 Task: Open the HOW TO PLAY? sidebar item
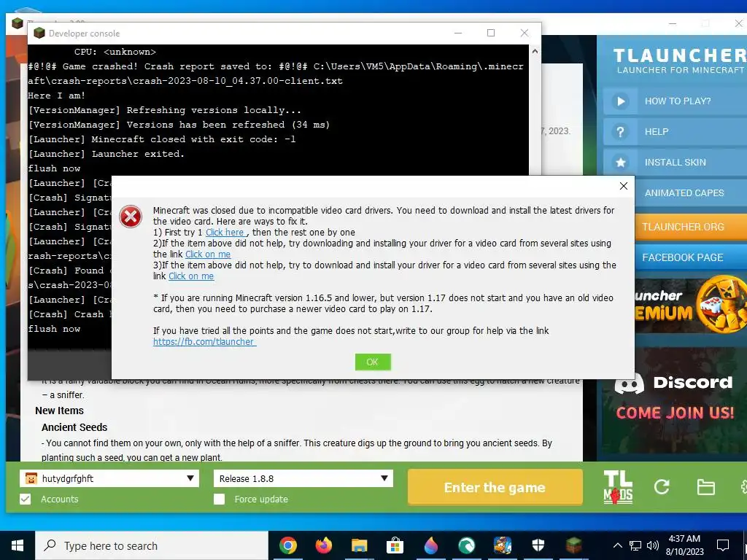(x=675, y=101)
